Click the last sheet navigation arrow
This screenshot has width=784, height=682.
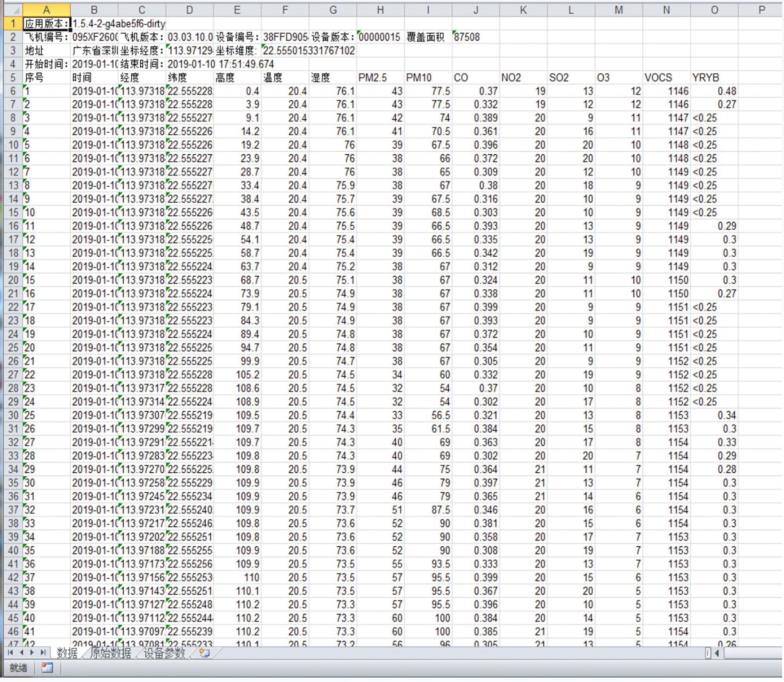pyautogui.click(x=43, y=653)
